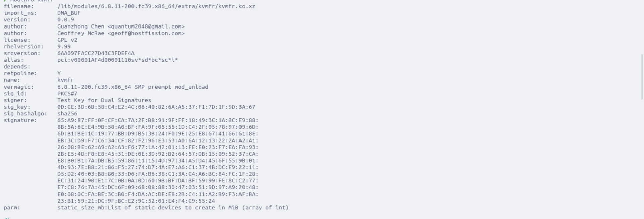The width and height of the screenshot is (644, 219).
Task: Click the sig_key hex fingerprint
Action: pos(156,107)
